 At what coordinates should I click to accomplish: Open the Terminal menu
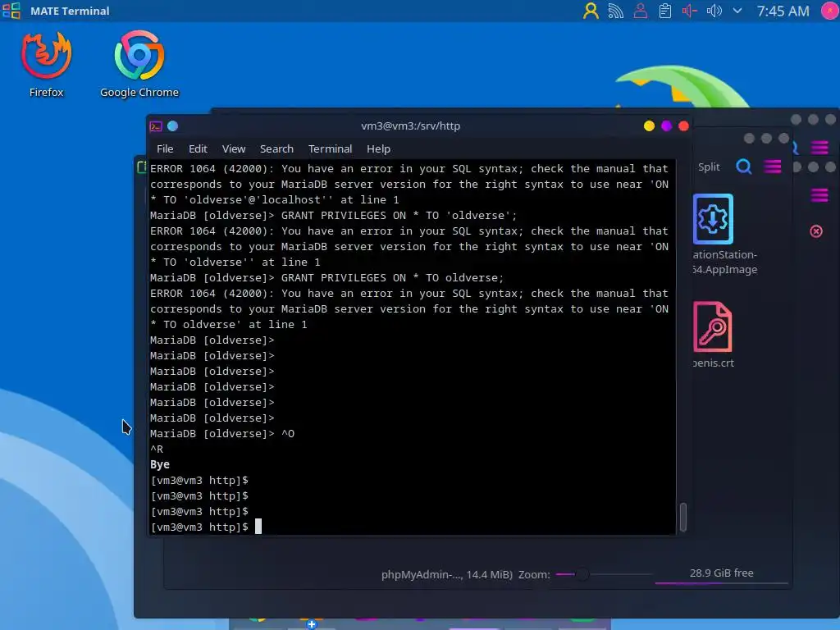coord(330,149)
